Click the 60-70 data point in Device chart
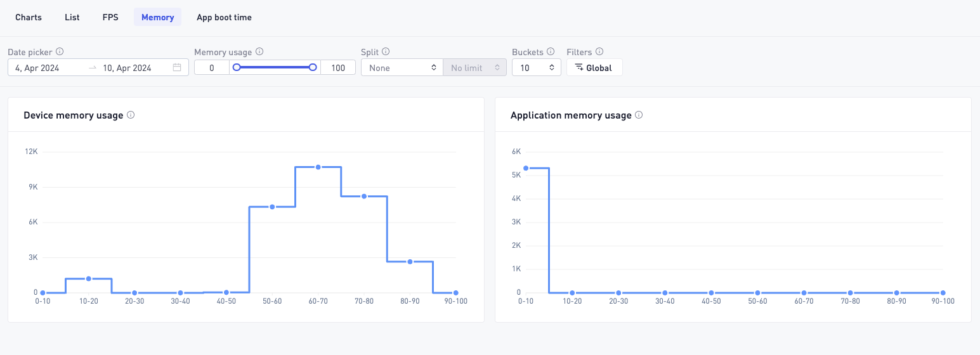The width and height of the screenshot is (980, 355). click(318, 167)
